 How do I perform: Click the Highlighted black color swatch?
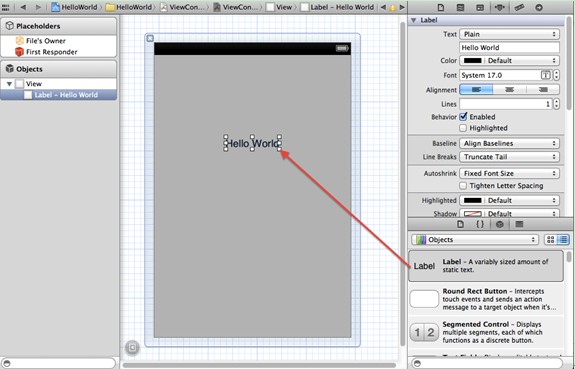tap(473, 201)
